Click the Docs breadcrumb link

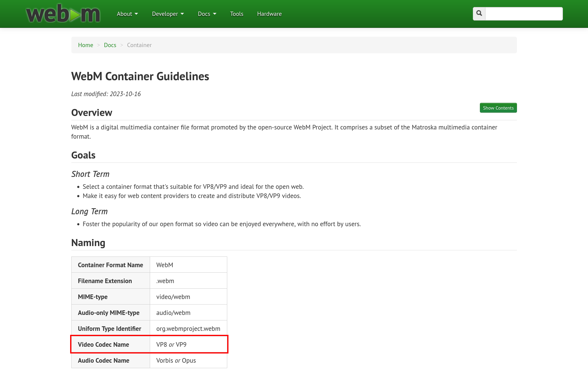110,45
